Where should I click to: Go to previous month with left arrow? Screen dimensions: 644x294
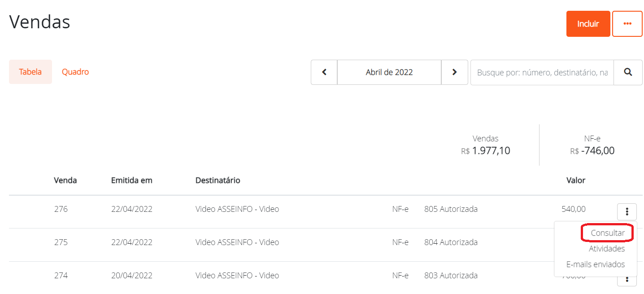pyautogui.click(x=324, y=72)
